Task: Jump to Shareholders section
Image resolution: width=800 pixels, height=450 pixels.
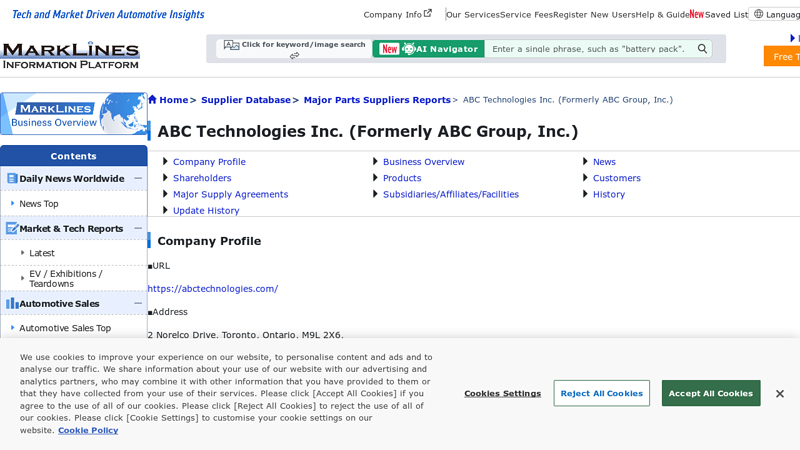Action: pos(202,178)
